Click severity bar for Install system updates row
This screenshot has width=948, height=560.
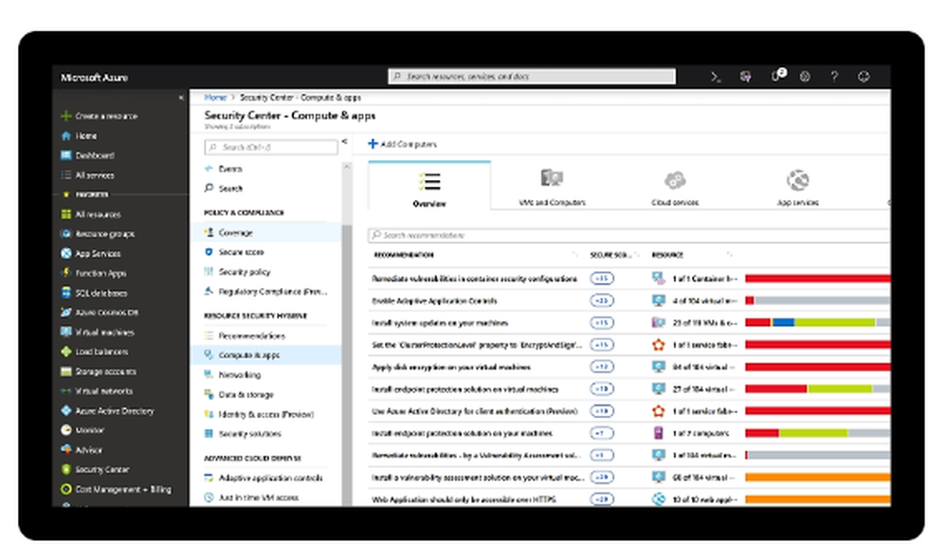click(817, 322)
